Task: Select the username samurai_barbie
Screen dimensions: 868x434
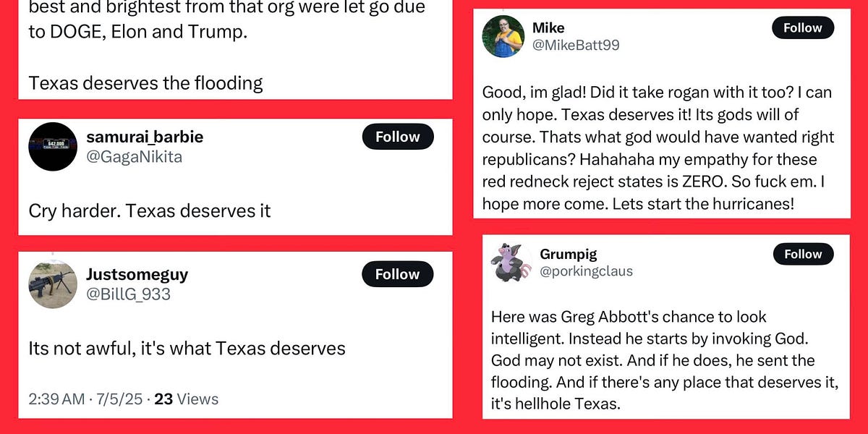Action: pos(145,136)
